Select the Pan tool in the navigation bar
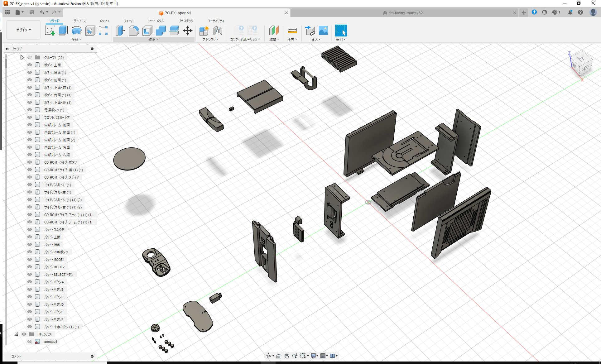601x364 pixels. (286, 356)
